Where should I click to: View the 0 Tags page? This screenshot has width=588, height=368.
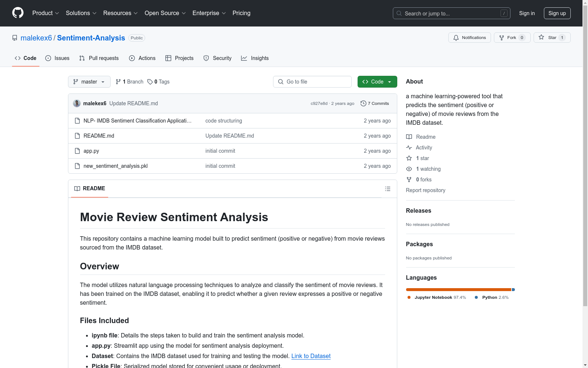158,82
